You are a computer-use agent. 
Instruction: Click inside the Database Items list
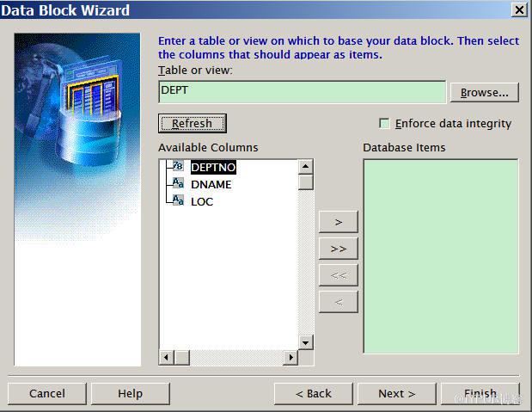click(441, 256)
